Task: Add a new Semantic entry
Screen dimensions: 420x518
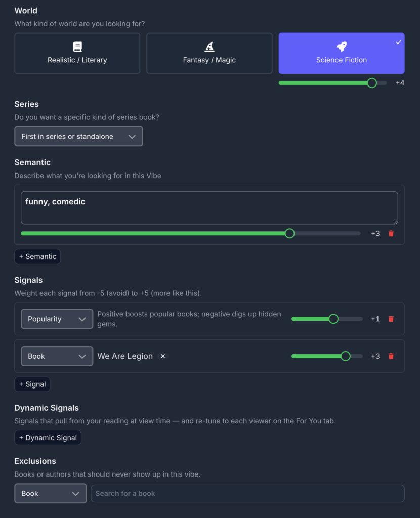Action: [37, 256]
